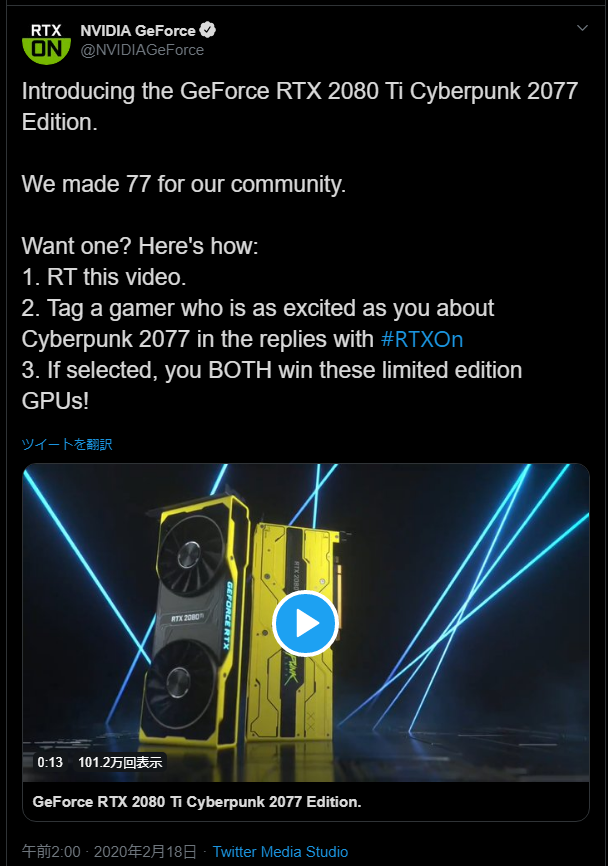Click ツイートを翻訳 to translate the tweet

[67, 444]
